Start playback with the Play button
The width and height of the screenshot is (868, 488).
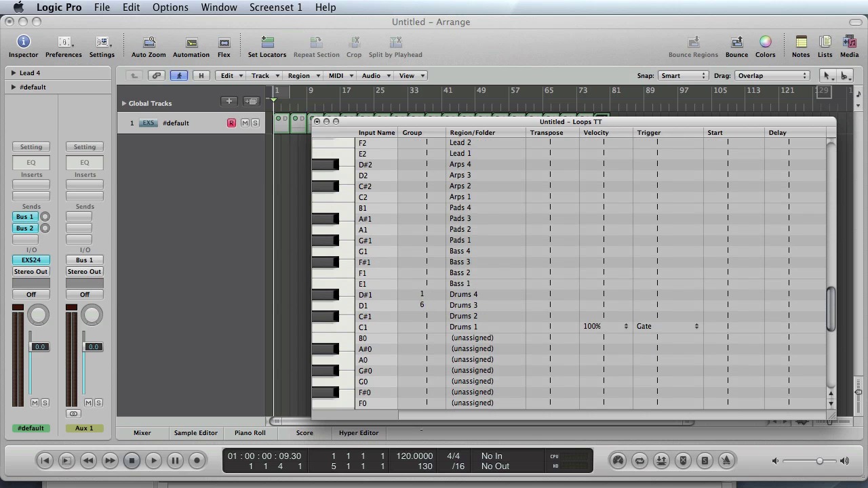click(x=153, y=460)
